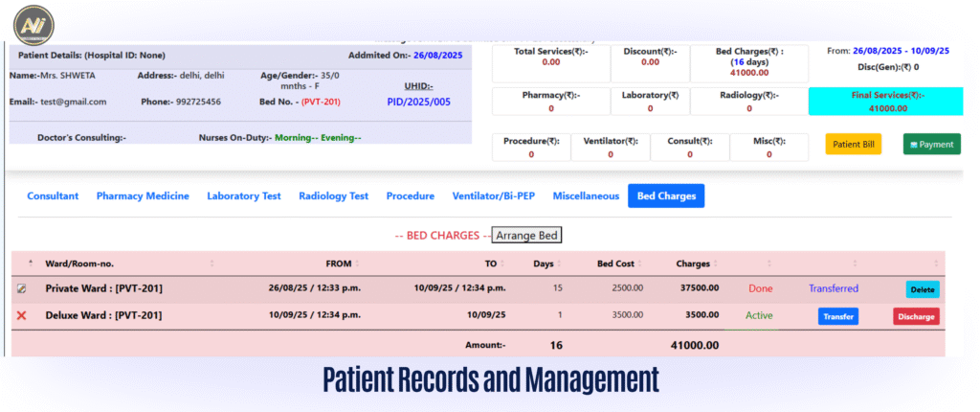Click the edit icon for Private Ward row
Image resolution: width=980 pixels, height=412 pixels.
21,288
